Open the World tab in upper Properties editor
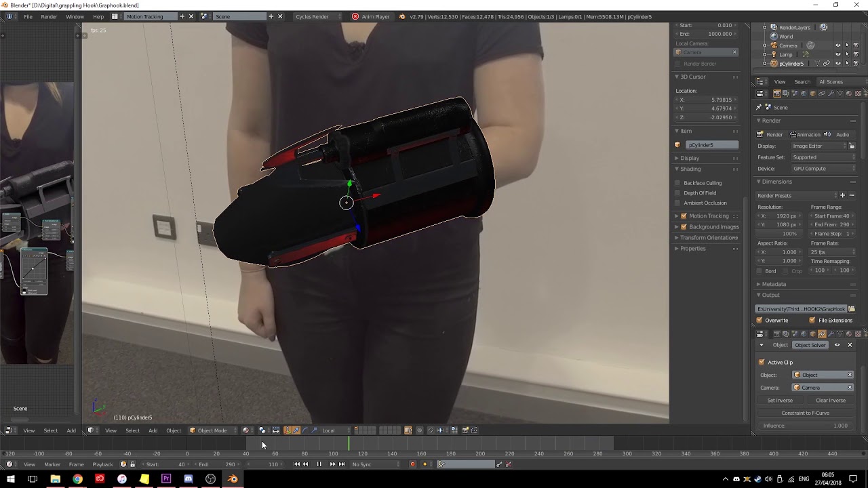Screen dimensions: 868x488 click(804, 94)
